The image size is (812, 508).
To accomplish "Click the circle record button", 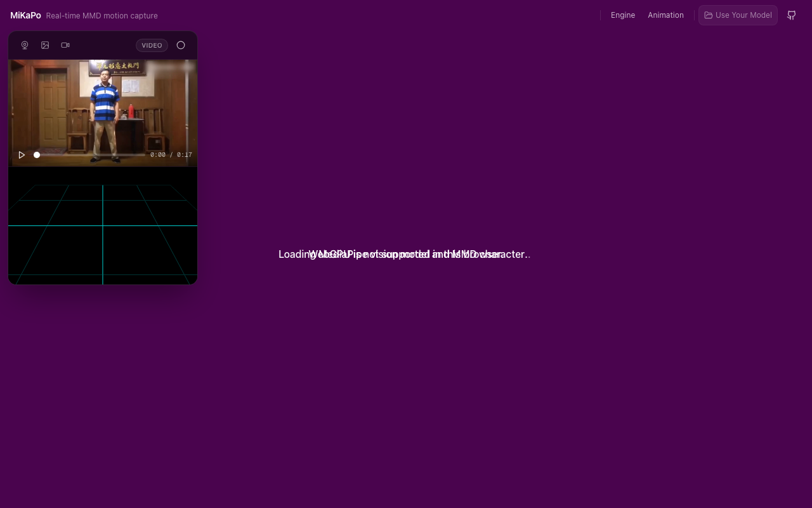I will [x=181, y=45].
